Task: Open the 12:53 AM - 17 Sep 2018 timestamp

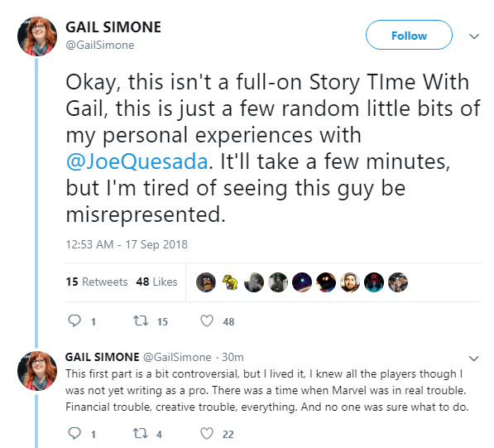Action: 127,244
